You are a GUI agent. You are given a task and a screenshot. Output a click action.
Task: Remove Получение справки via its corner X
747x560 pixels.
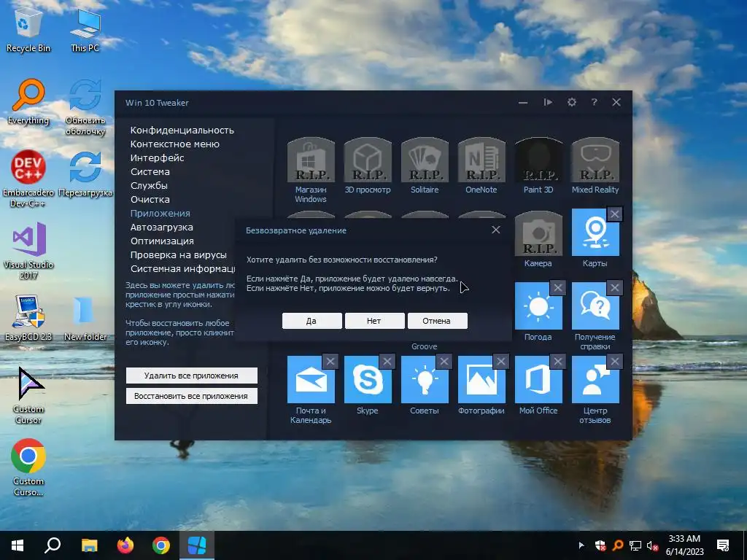[x=614, y=287]
